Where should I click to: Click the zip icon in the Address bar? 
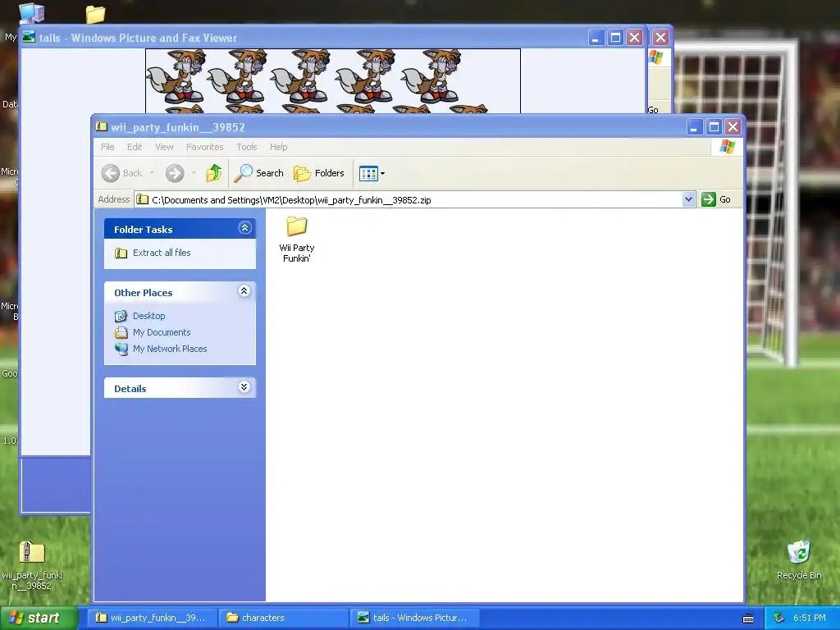pyautogui.click(x=142, y=199)
